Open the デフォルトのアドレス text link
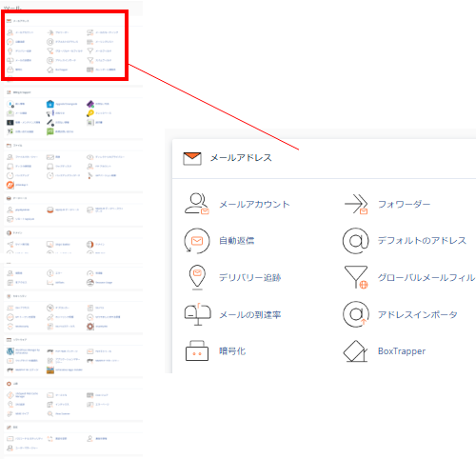This screenshot has width=476, height=459. (422, 241)
